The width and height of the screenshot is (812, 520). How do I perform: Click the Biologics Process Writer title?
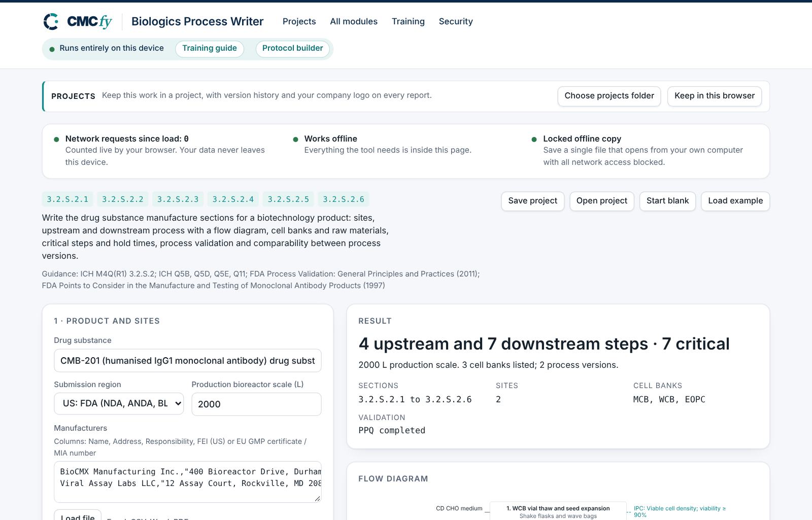(x=197, y=21)
